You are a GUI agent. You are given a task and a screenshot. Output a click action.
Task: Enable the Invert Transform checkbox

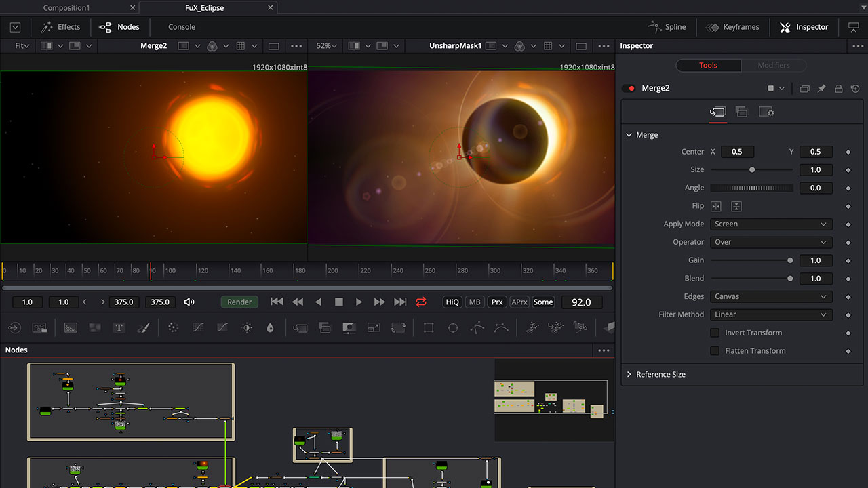point(714,333)
